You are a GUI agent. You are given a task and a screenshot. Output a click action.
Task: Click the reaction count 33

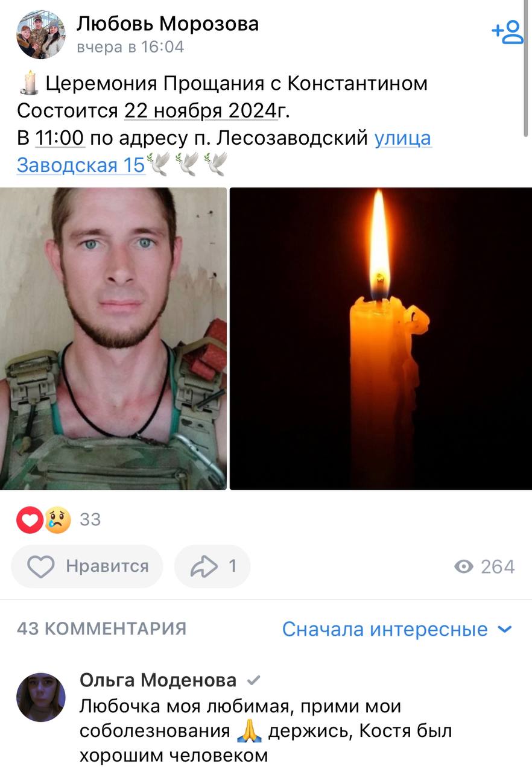(90, 519)
